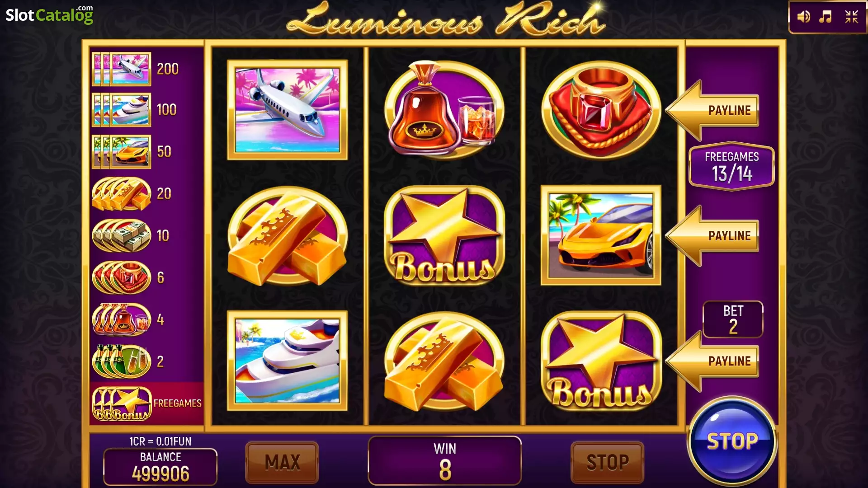Mute sound with the speaker icon

coord(803,17)
